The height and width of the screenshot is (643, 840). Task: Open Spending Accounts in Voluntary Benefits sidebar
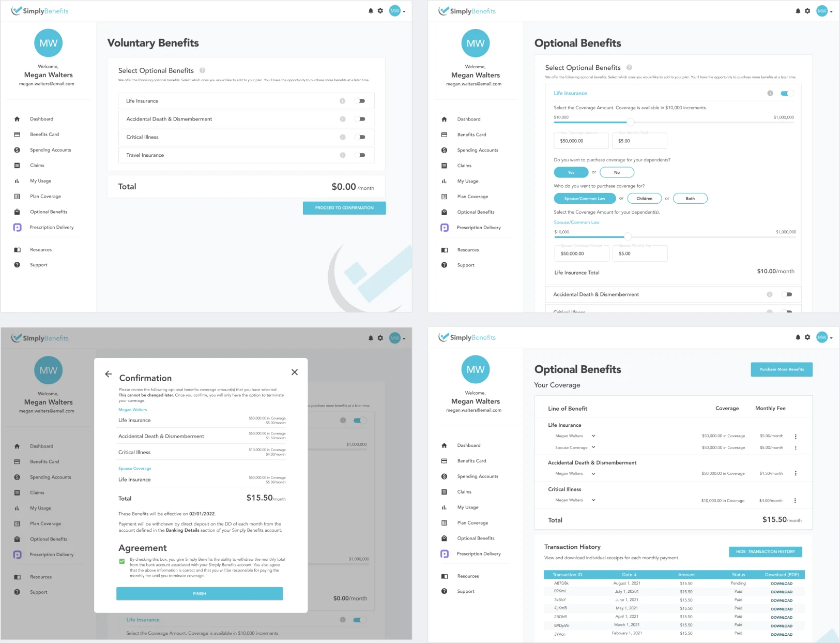51,150
